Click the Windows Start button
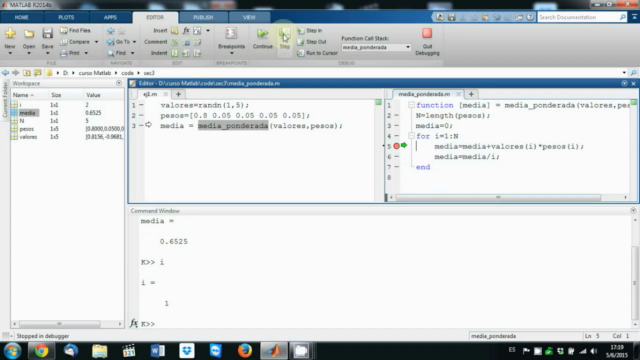640x360 pixels. click(13, 351)
